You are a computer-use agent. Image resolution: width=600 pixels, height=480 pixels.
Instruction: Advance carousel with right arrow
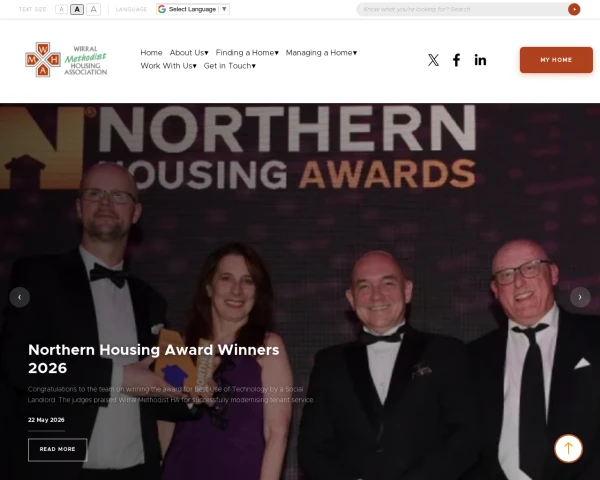pyautogui.click(x=580, y=297)
